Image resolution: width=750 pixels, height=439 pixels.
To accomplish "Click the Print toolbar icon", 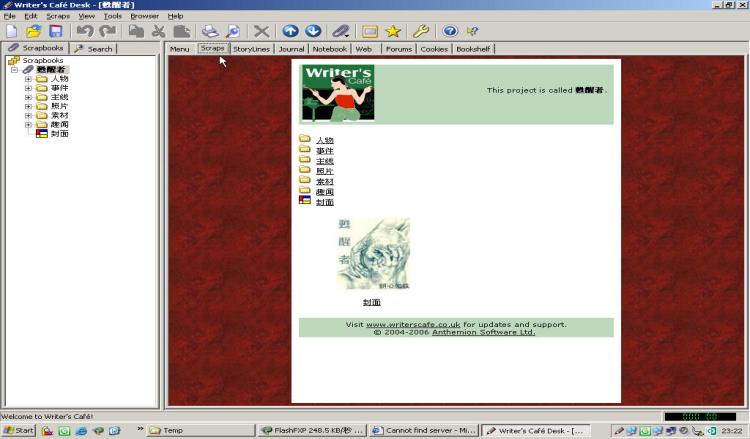I will tap(210, 32).
